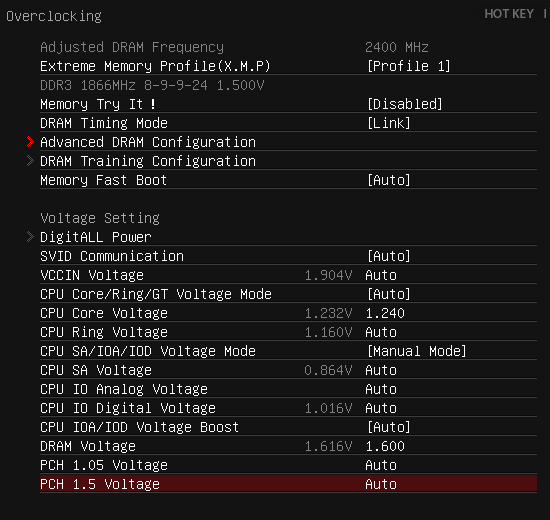Change DRAM Timing Mode Link setting
This screenshot has width=550, height=520.
pos(389,123)
